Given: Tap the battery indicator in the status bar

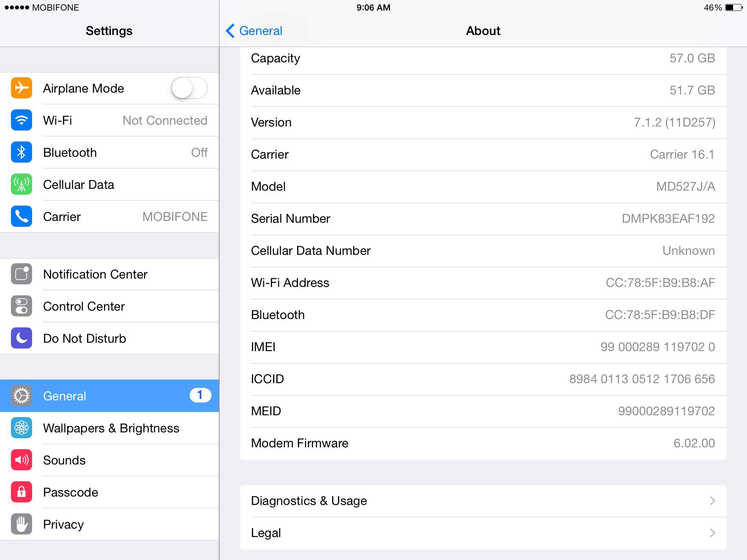Looking at the screenshot, I should 734,8.
